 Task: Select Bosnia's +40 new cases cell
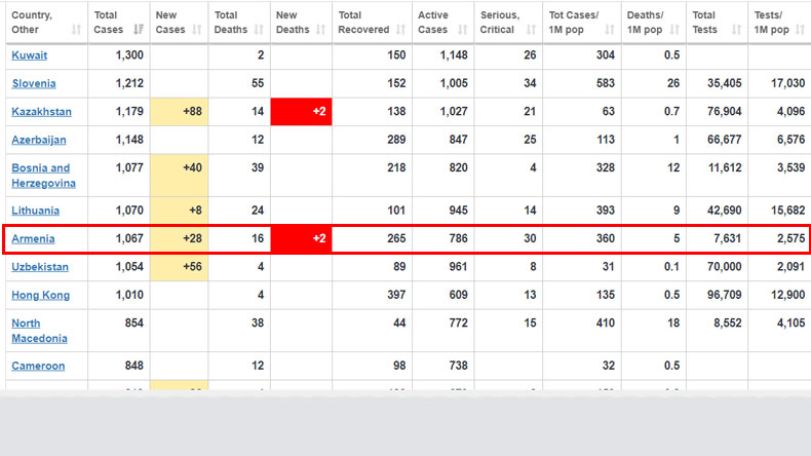tap(179, 175)
